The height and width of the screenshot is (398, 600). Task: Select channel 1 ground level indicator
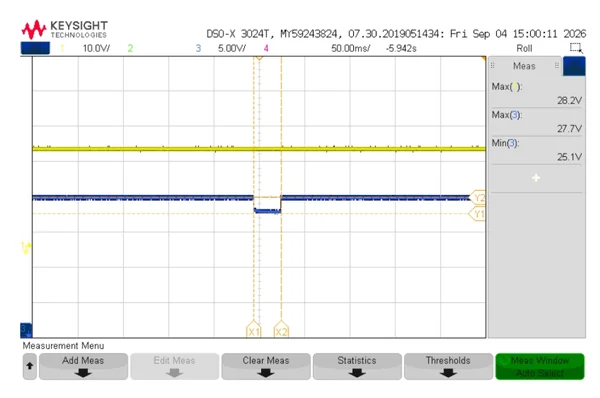(x=26, y=248)
